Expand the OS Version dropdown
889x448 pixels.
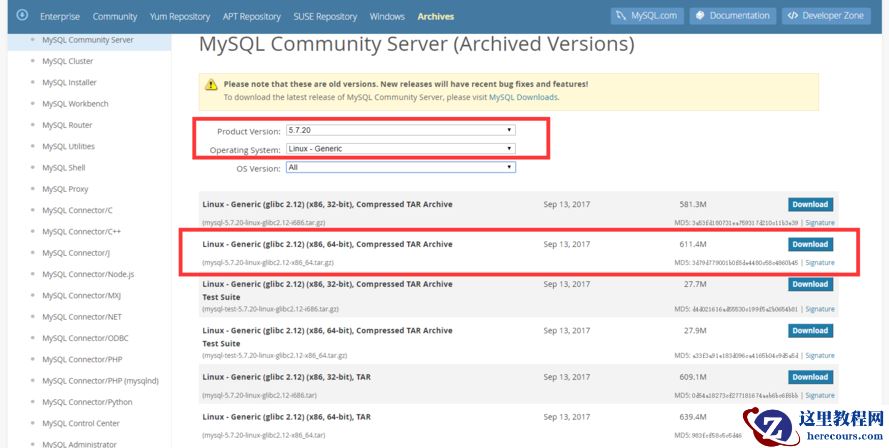(400, 167)
